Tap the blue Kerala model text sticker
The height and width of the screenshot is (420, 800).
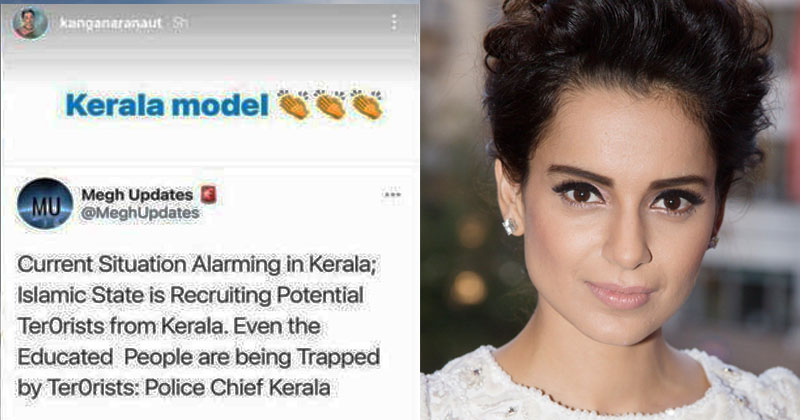[x=167, y=106]
